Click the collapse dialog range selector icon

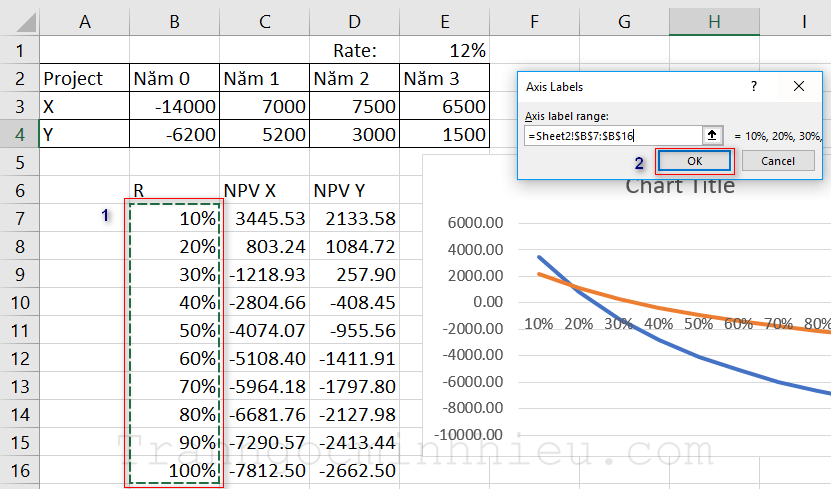(x=712, y=135)
